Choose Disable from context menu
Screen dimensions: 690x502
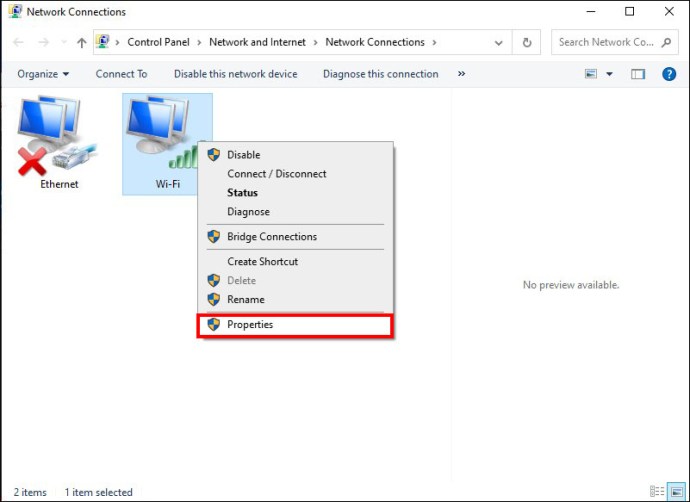point(295,155)
